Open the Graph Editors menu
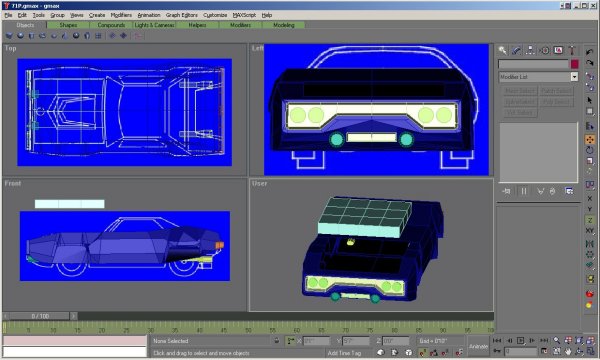 [182, 15]
